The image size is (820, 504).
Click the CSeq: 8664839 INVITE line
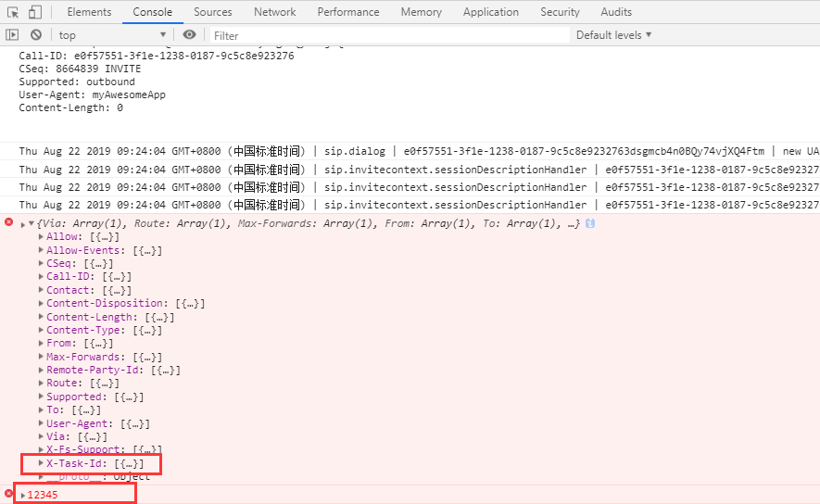click(x=80, y=69)
